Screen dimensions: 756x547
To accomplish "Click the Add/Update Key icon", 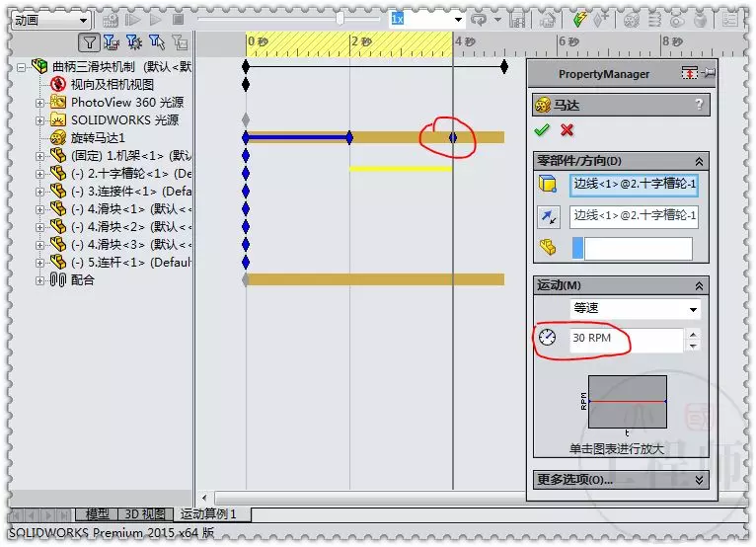I will tap(600, 20).
